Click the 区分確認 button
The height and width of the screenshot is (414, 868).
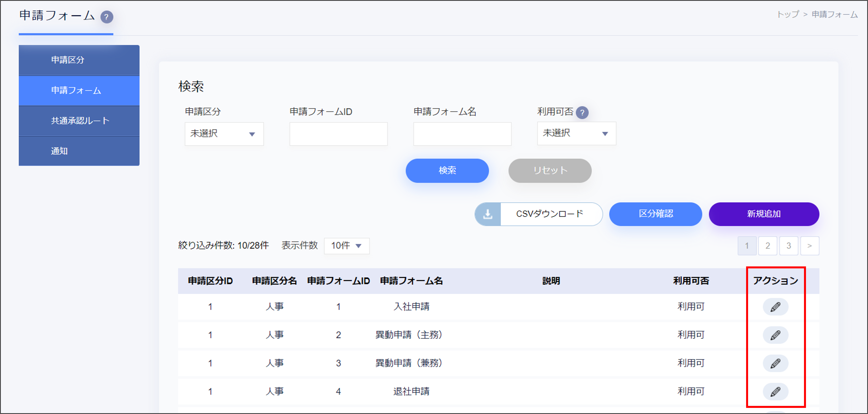(655, 214)
